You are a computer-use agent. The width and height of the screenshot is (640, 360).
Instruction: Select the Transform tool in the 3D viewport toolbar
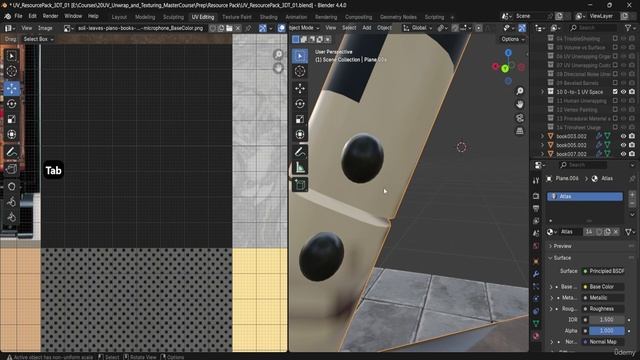(x=300, y=134)
